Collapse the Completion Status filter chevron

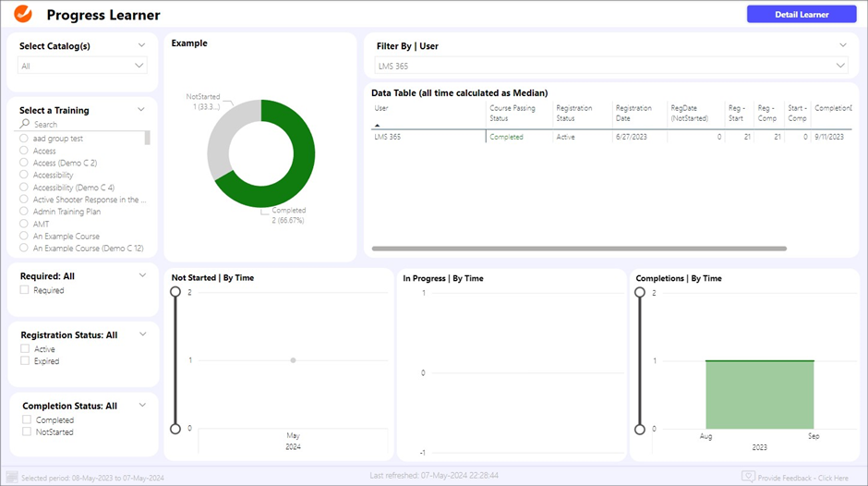coord(141,405)
